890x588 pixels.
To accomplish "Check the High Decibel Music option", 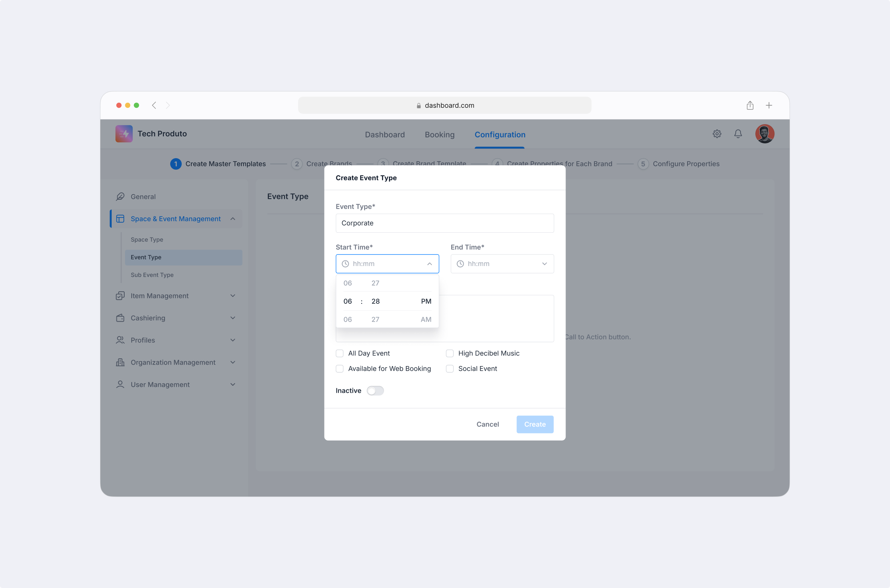I will coord(449,353).
